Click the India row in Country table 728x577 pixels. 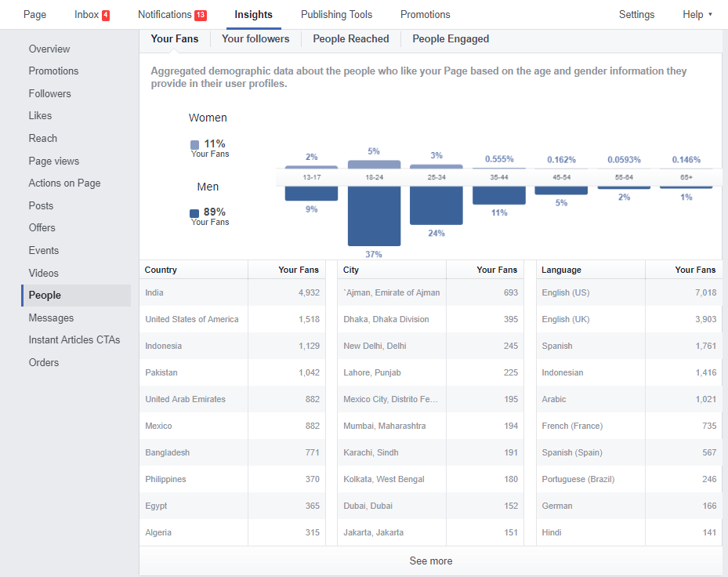tap(232, 292)
